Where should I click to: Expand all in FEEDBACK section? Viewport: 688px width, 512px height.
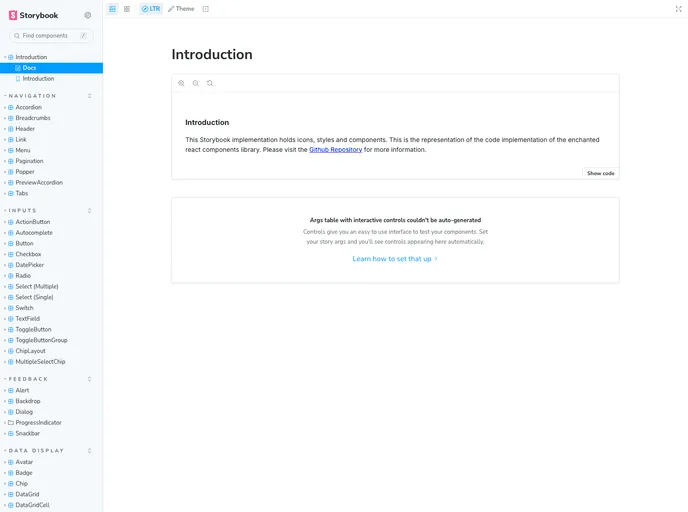(90, 379)
